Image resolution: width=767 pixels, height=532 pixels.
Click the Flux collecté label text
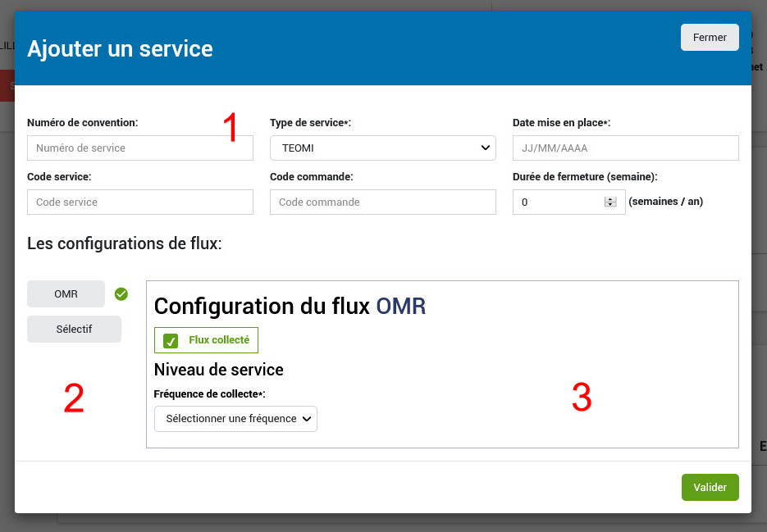[x=218, y=340]
